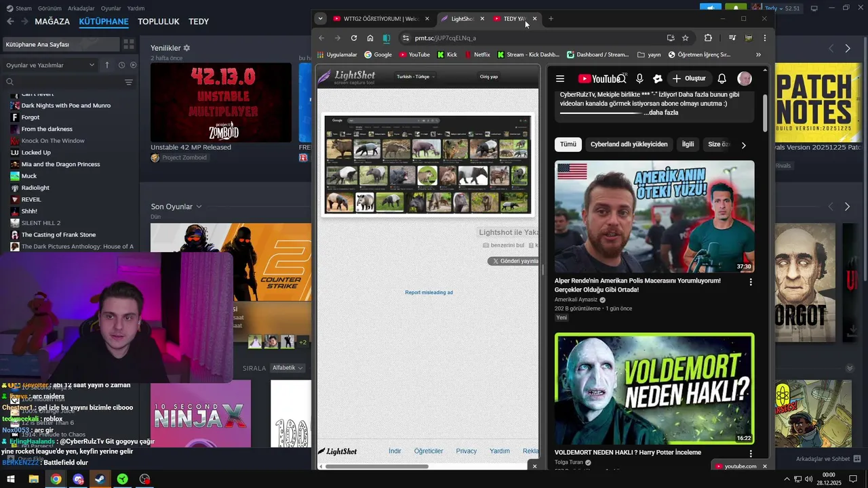
Task: Open the Chrome three-dot menu
Action: pyautogui.click(x=765, y=38)
